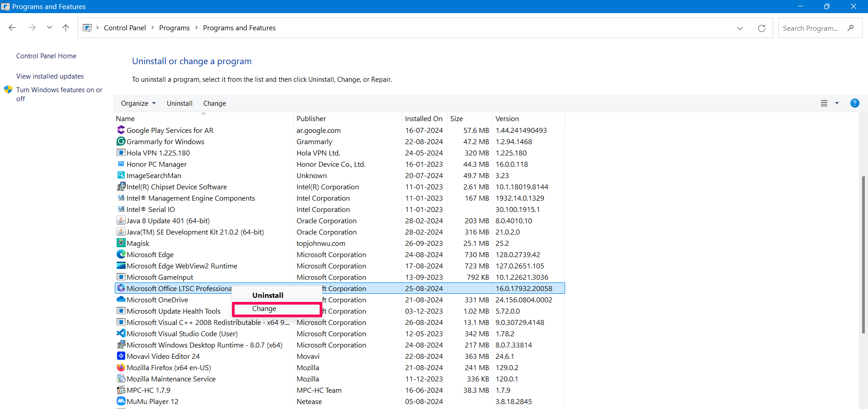Click the ImageSearchMan program icon
Image resolution: width=868 pixels, height=409 pixels.
[x=121, y=175]
